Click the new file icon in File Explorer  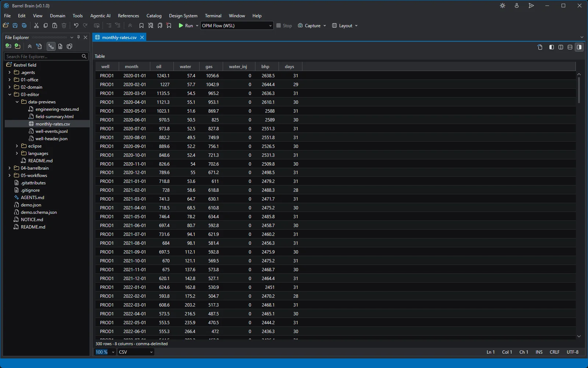pos(8,46)
